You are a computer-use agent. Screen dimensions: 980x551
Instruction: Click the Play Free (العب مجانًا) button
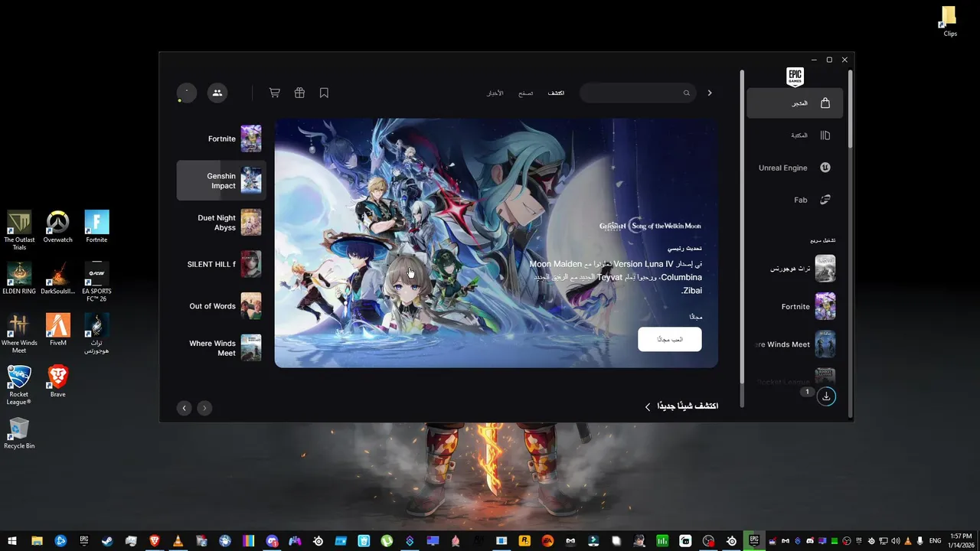(670, 339)
